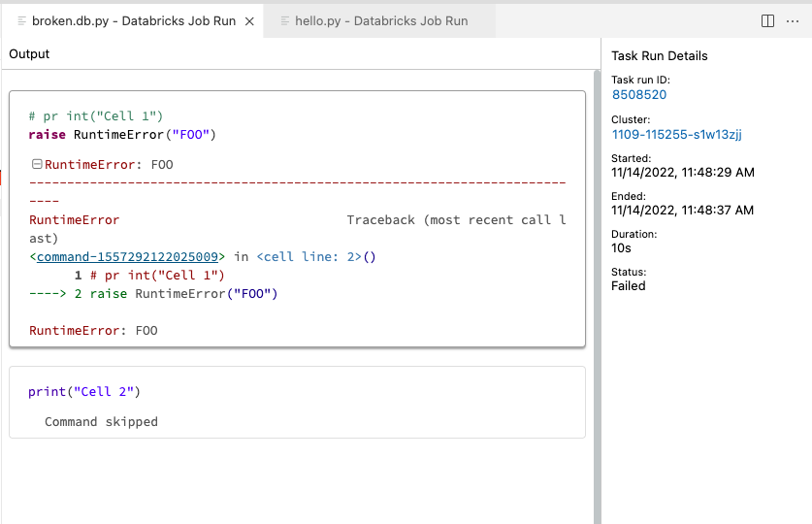Screen dimensions: 812x524
Task: Open cluster 1109-115255-s1w13zjj link
Action: click(x=676, y=135)
